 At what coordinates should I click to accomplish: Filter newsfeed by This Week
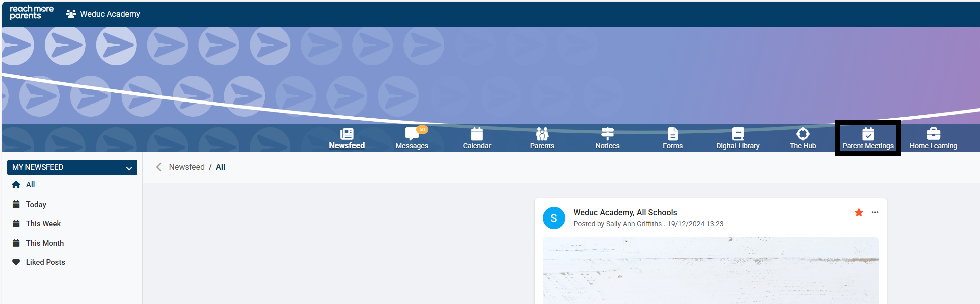(43, 224)
